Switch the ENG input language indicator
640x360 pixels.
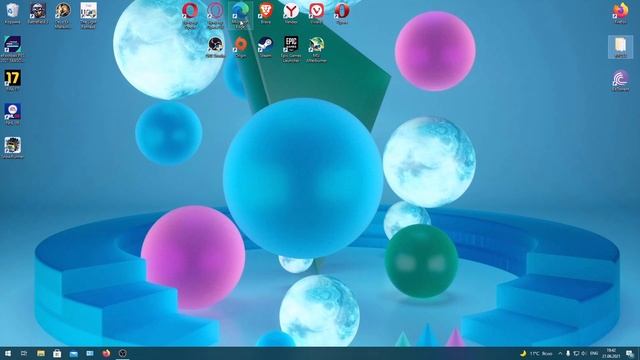[x=594, y=353]
